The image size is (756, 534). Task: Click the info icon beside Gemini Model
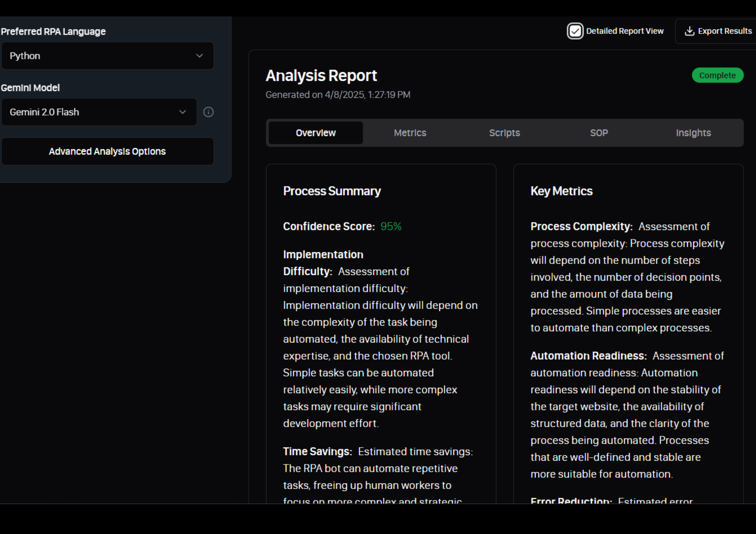208,112
